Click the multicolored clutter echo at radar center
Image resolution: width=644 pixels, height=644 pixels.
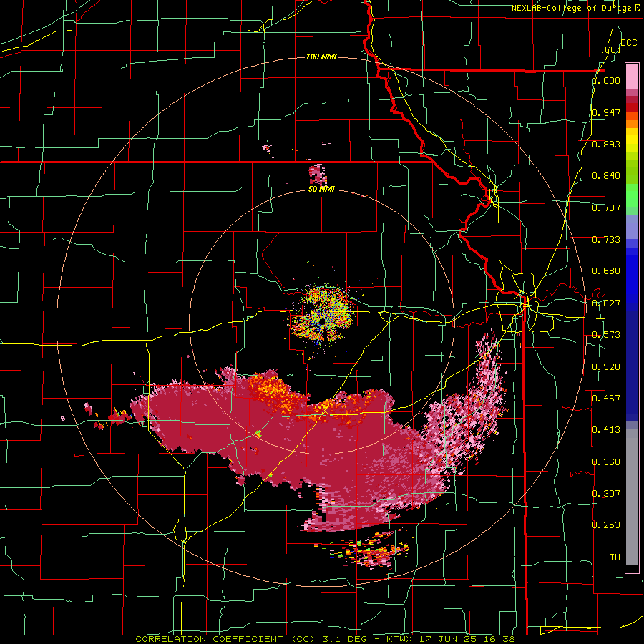click(322, 314)
